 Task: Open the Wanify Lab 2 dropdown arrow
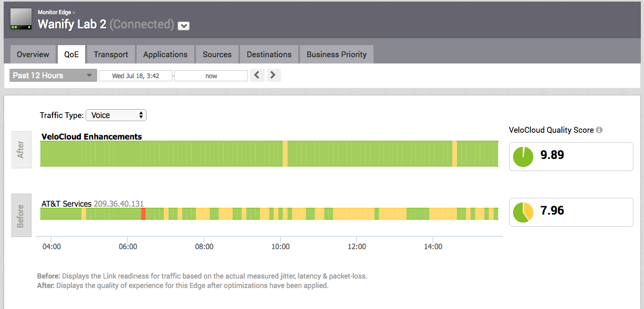[x=183, y=26]
